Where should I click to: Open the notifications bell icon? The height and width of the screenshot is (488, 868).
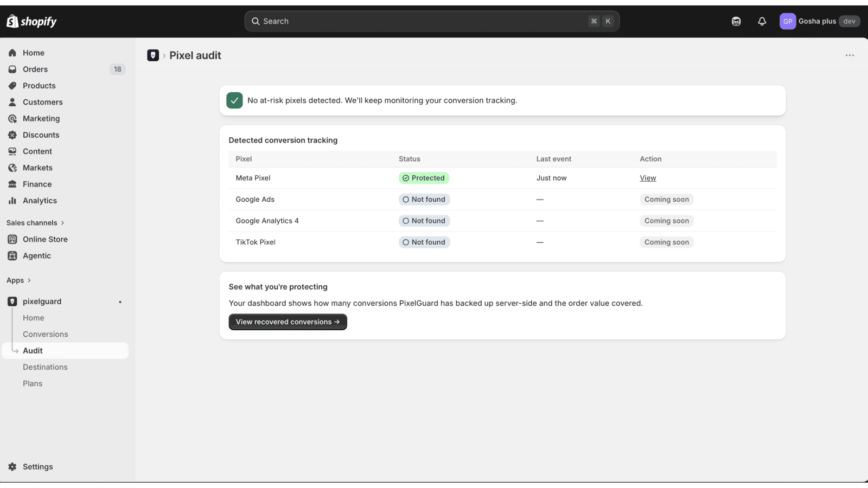click(762, 21)
